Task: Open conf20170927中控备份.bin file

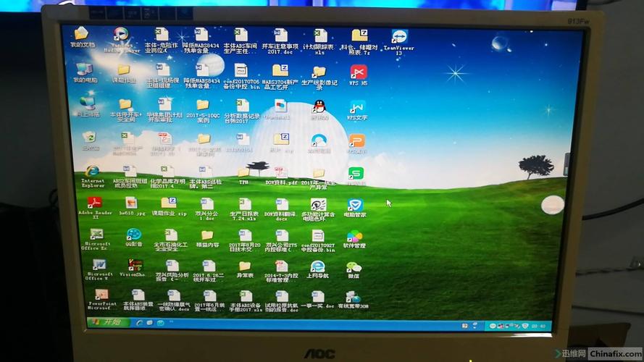Action: [318, 235]
